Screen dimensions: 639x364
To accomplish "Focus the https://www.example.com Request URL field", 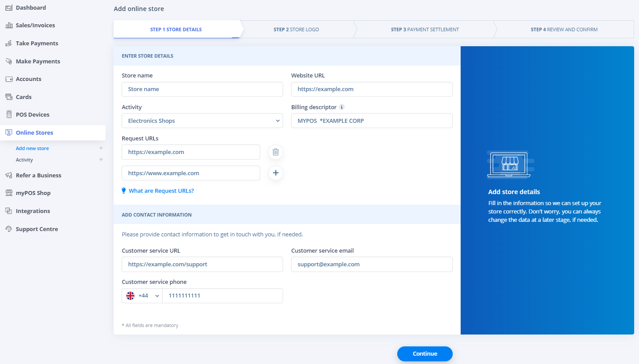I will tap(191, 173).
